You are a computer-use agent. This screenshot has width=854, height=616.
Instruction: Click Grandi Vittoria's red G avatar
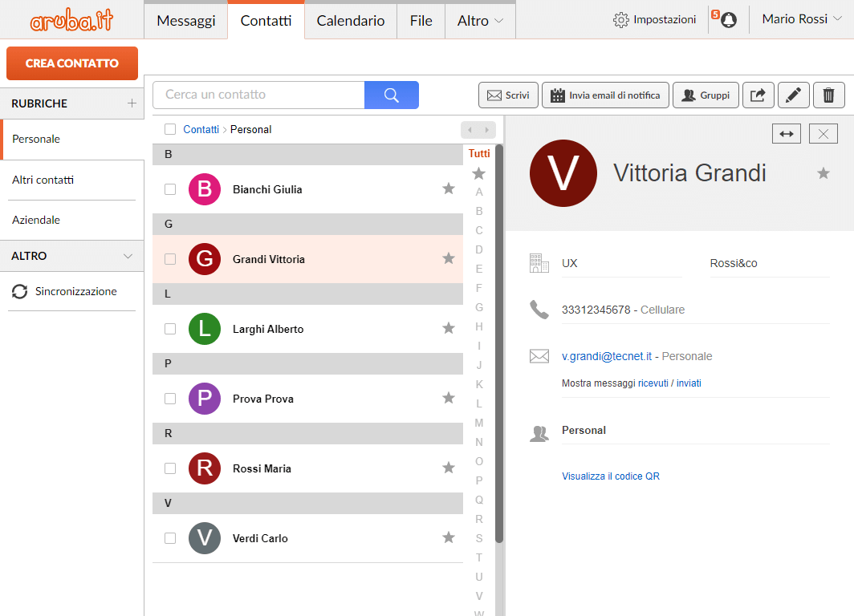coord(204,259)
